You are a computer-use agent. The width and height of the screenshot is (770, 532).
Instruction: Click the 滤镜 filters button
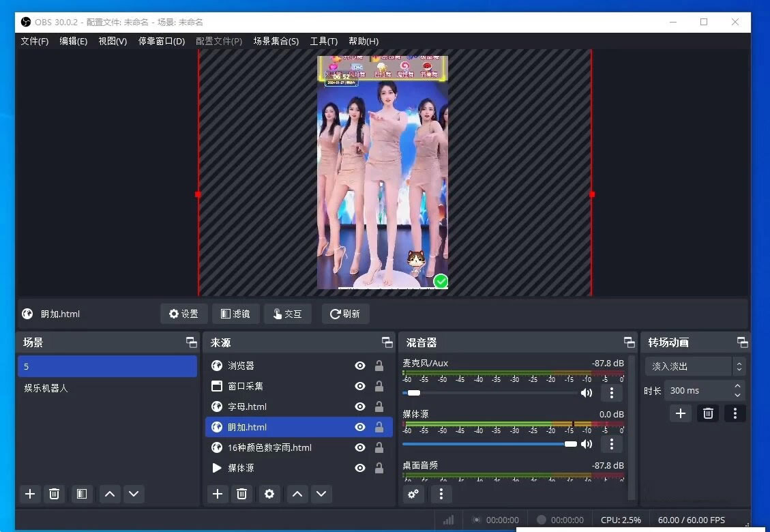click(235, 314)
